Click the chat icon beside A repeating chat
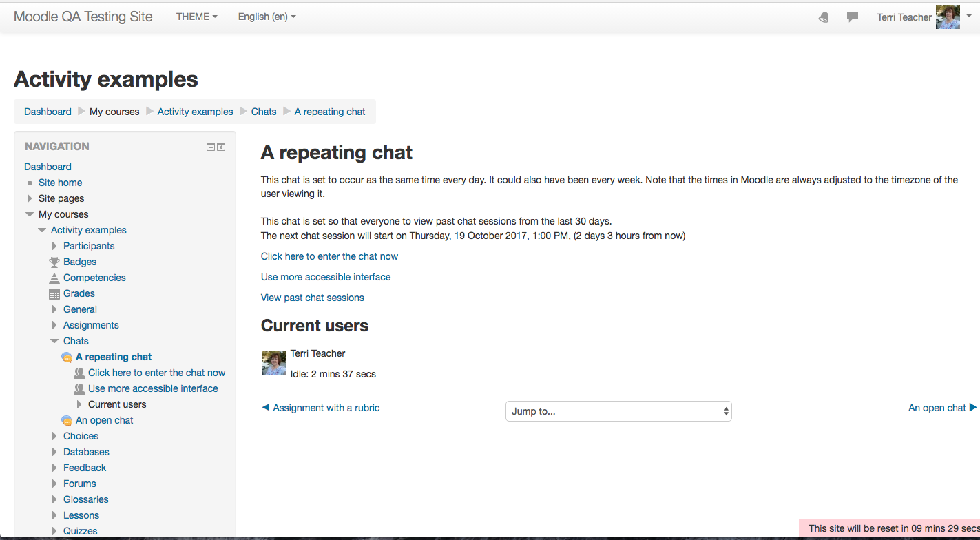 pyautogui.click(x=67, y=357)
